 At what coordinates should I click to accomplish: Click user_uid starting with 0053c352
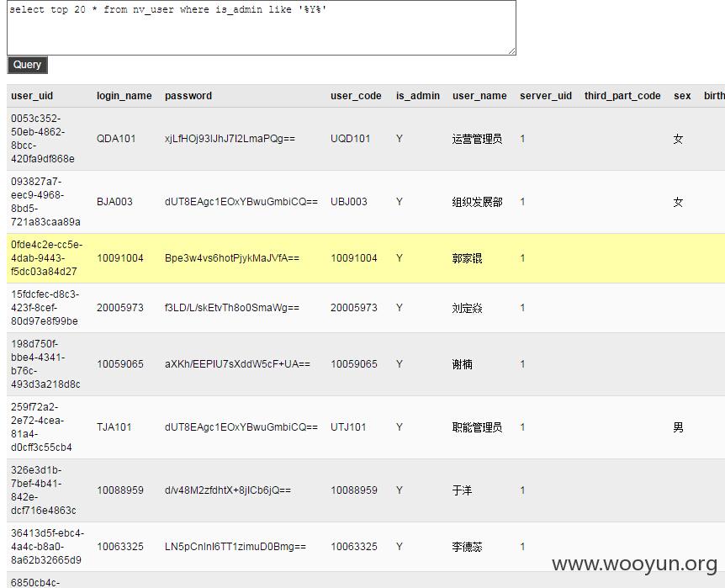point(43,139)
